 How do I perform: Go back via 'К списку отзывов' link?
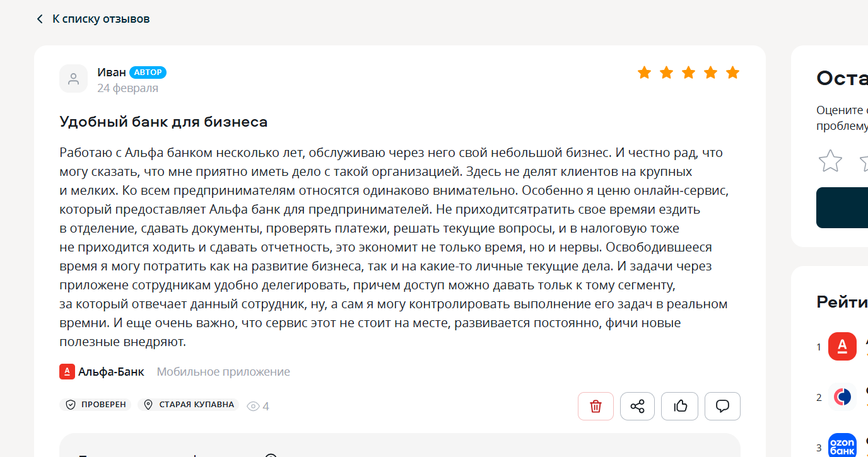click(x=101, y=19)
